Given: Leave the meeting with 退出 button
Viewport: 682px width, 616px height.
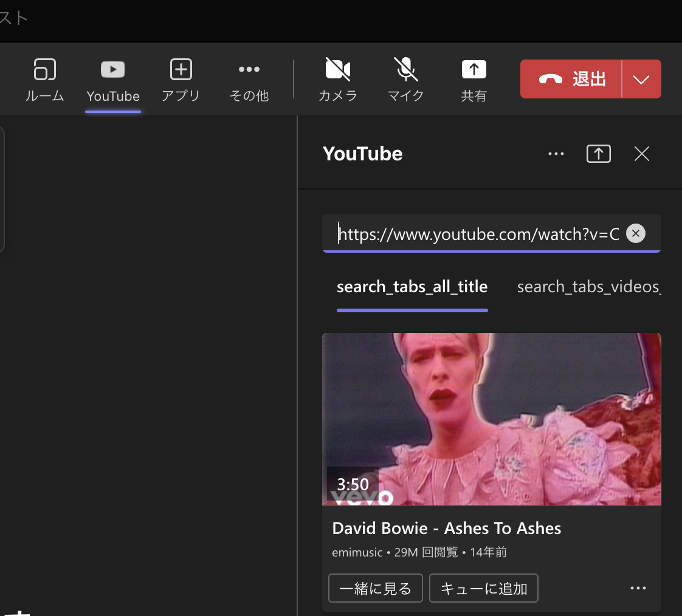Looking at the screenshot, I should [571, 79].
